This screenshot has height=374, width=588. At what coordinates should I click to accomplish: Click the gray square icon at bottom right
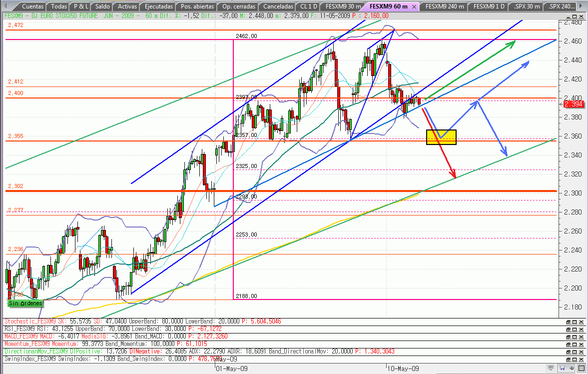point(581,368)
